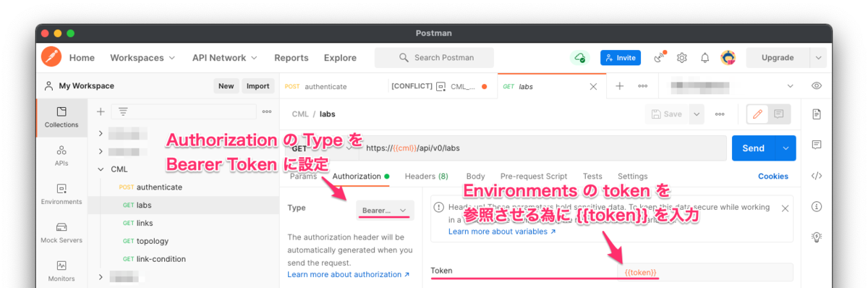
Task: Open the tab bar three-dot options
Action: click(643, 86)
